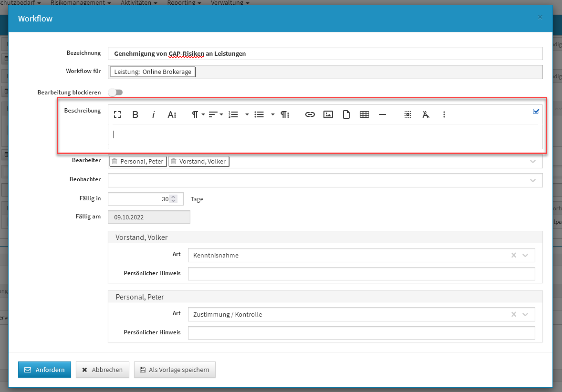Image resolution: width=562 pixels, height=392 pixels.
Task: Open more options in editor toolbar
Action: tap(444, 114)
